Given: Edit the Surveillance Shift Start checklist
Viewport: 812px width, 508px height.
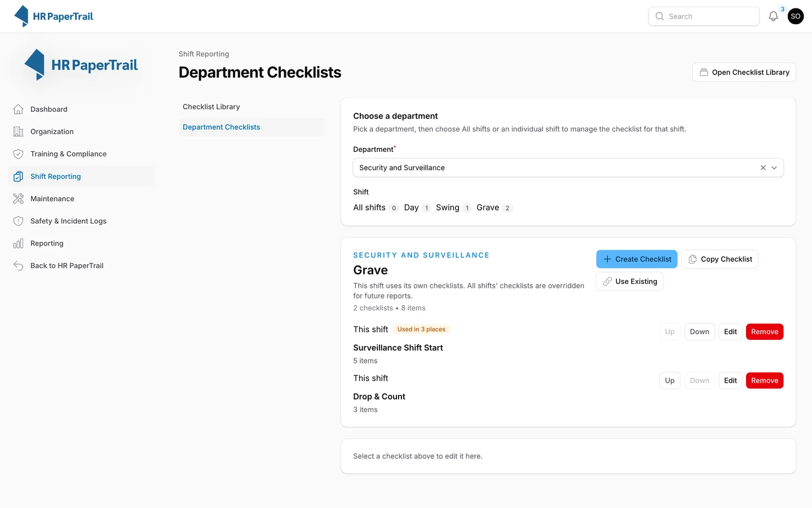Looking at the screenshot, I should pos(730,332).
